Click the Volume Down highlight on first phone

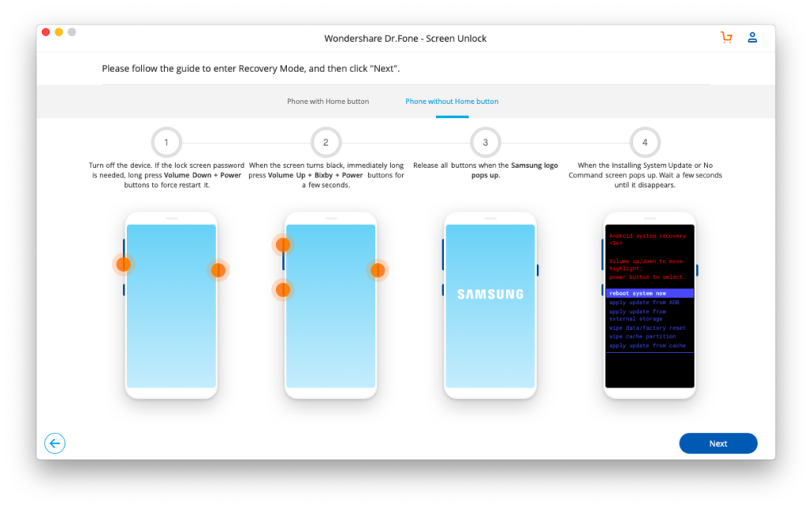[124, 264]
